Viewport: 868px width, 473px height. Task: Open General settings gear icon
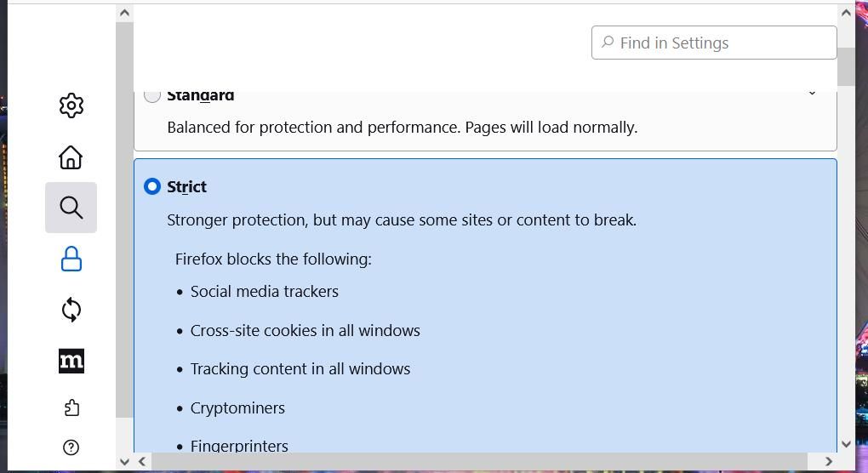click(x=71, y=105)
